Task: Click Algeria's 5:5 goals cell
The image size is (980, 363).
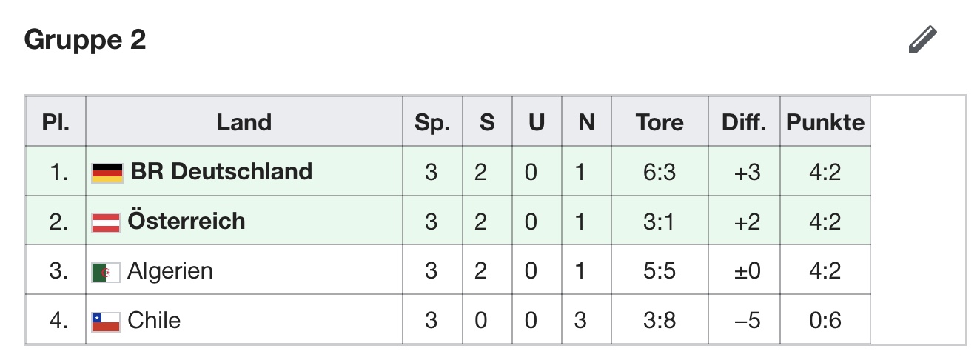Action: 659,271
